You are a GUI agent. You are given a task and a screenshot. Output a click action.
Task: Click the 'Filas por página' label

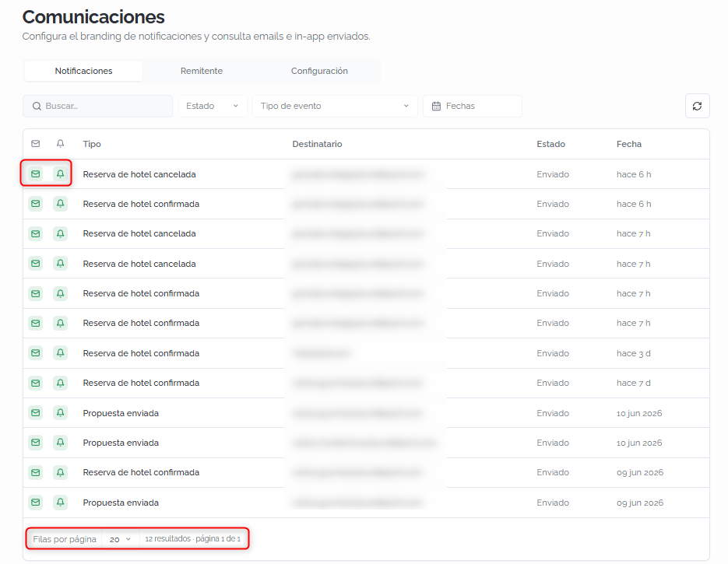(x=65, y=539)
